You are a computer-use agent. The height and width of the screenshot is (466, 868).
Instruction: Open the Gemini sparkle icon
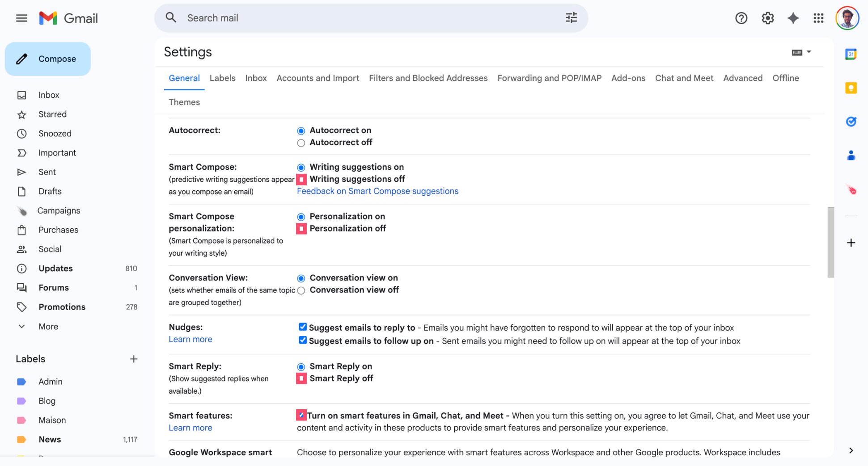click(793, 18)
